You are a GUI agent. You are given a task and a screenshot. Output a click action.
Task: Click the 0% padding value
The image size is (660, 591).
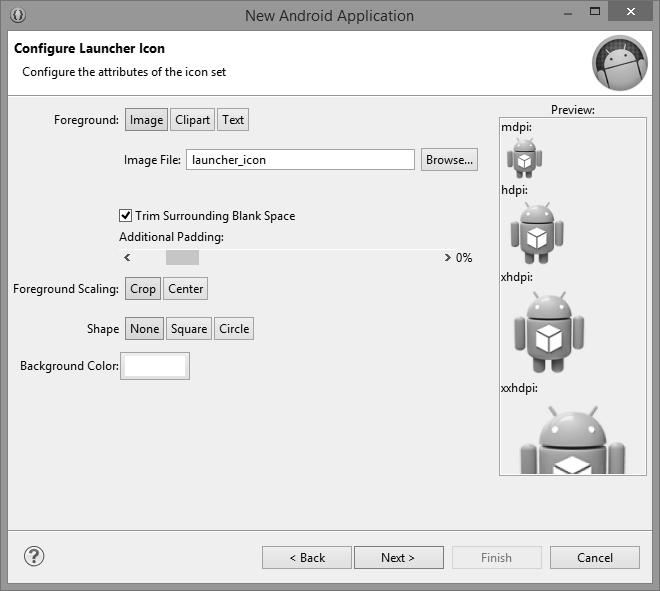coord(464,258)
